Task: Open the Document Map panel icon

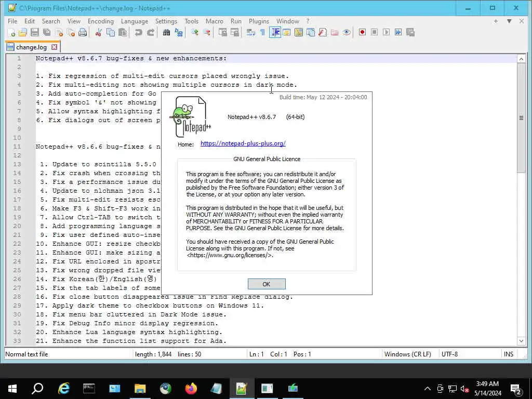Action: pos(299,32)
